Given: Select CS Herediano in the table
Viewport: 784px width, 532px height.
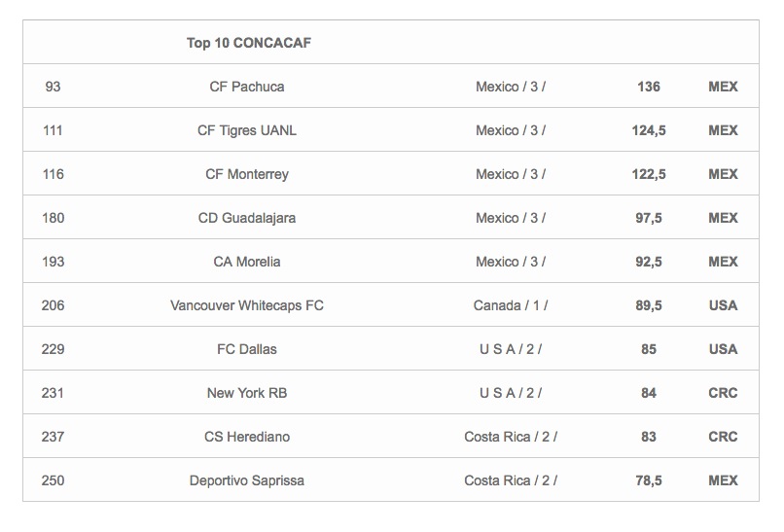Looking at the screenshot, I should [247, 437].
